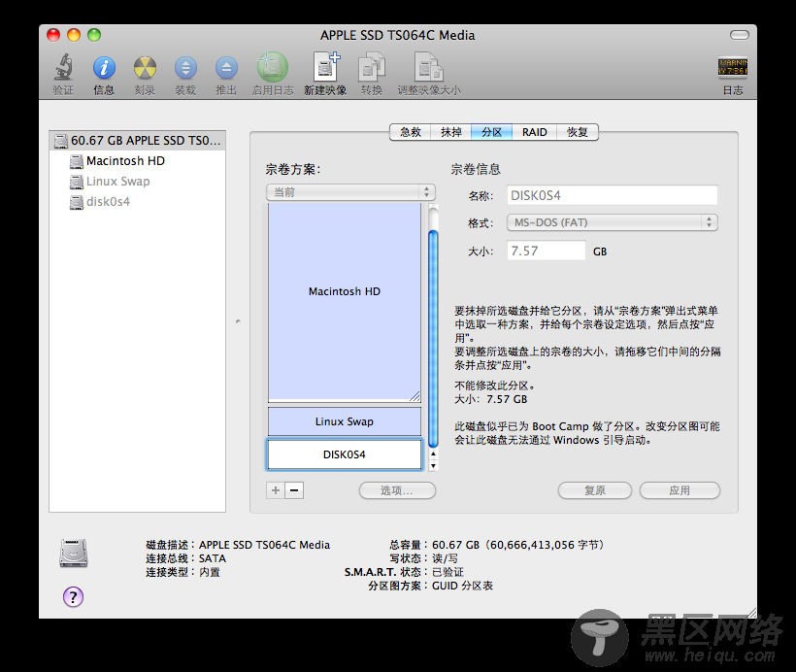Open help with the purple question mark
This screenshot has height=672, width=796.
[x=73, y=597]
